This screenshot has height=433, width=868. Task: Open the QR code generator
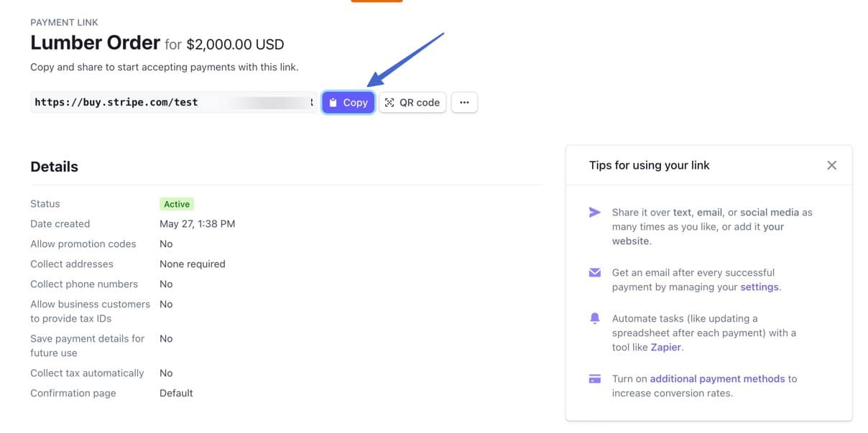point(412,103)
